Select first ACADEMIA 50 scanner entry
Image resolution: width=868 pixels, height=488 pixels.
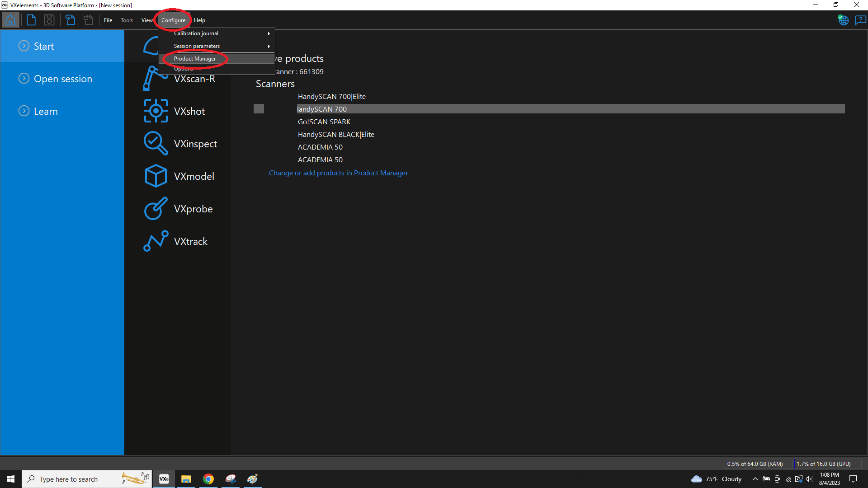320,147
